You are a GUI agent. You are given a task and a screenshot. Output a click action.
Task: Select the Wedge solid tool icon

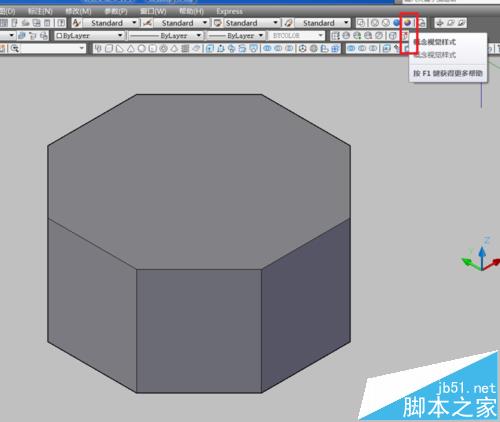(x=120, y=49)
